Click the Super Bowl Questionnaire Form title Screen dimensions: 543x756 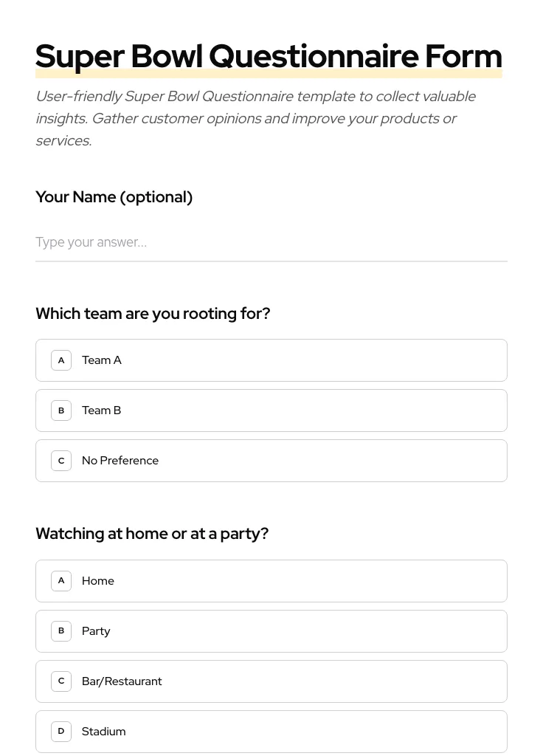pyautogui.click(x=269, y=56)
